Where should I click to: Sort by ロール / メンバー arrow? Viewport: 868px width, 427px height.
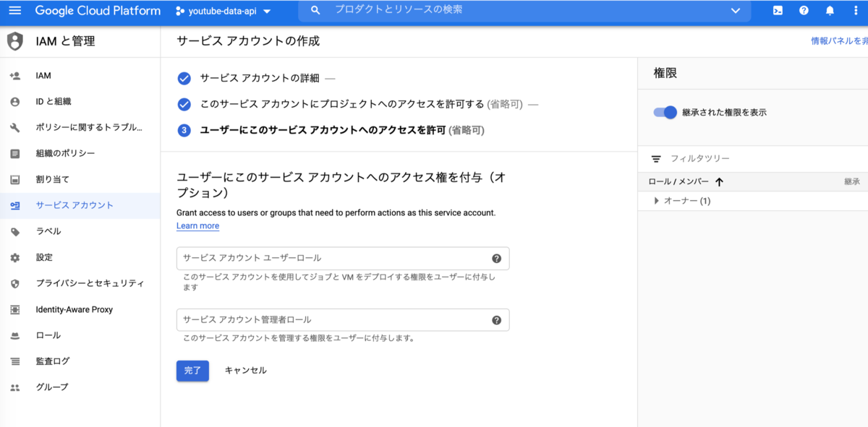tap(719, 182)
